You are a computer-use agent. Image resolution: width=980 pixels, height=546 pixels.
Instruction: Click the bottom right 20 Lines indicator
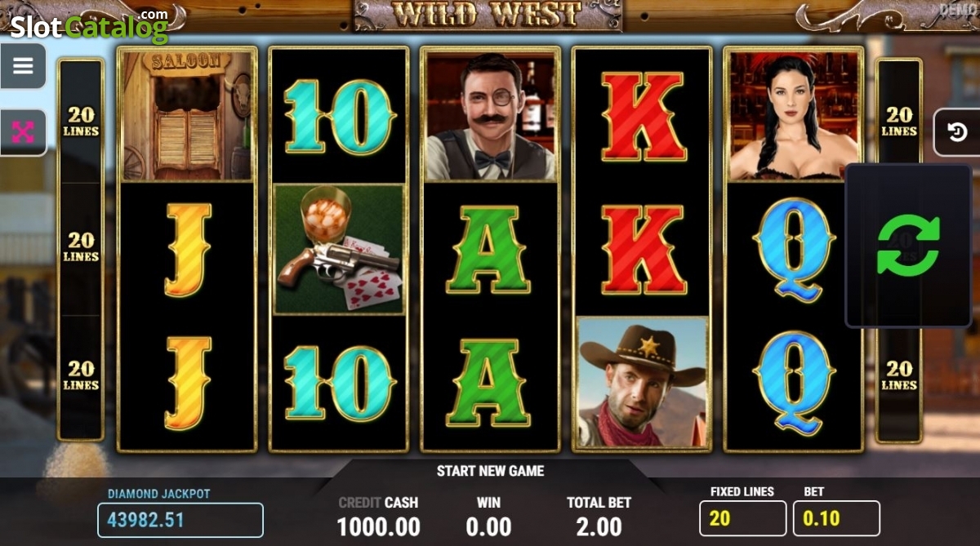tap(899, 375)
